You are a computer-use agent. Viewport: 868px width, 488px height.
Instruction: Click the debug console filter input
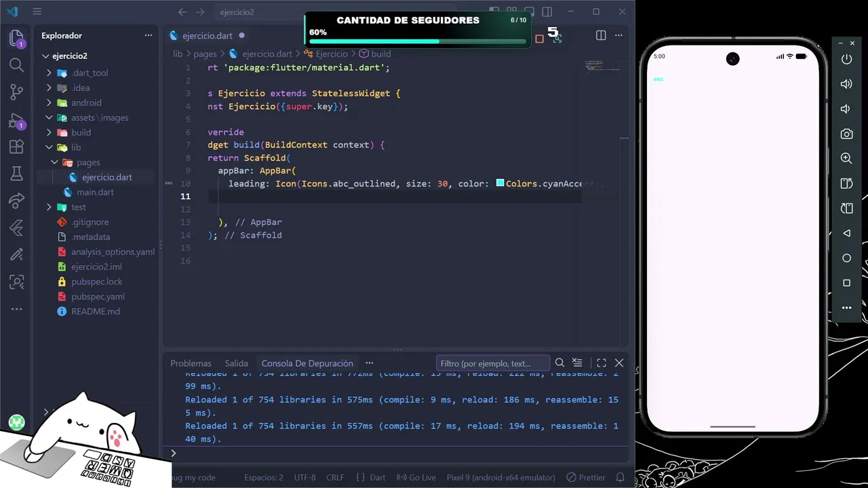492,363
